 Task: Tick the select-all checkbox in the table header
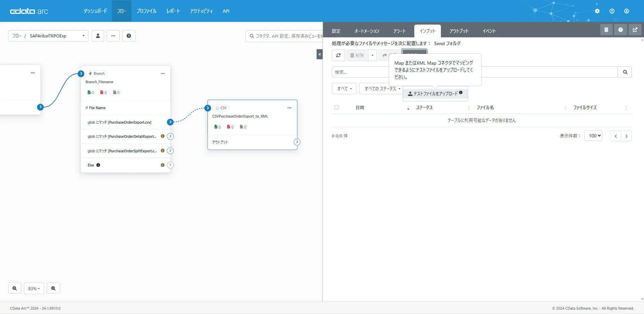click(x=336, y=107)
